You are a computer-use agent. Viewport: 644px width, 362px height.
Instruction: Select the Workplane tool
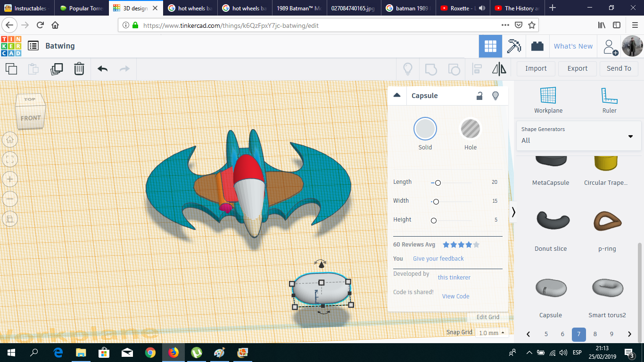tap(548, 100)
